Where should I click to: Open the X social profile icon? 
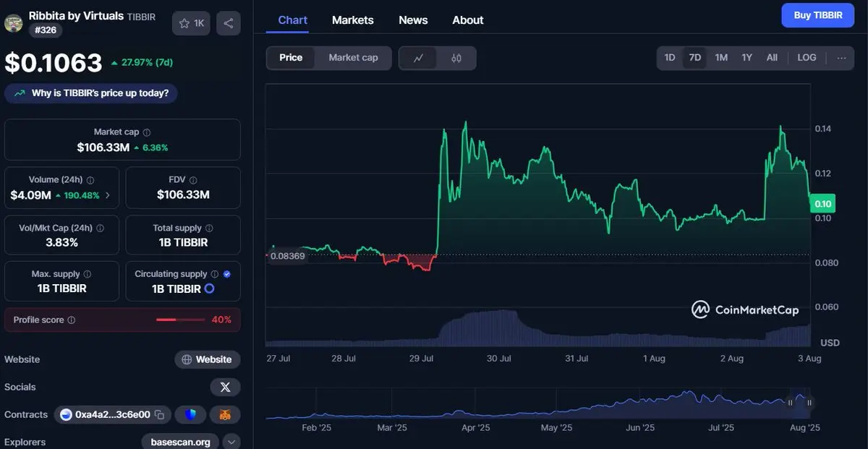click(225, 388)
